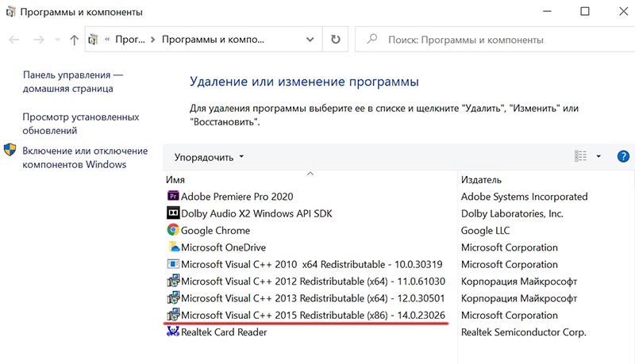Viewport: 635px width, 364px height.
Task: Select Visual C++ 2013 Redistributable (x64) entry
Action: [313, 298]
